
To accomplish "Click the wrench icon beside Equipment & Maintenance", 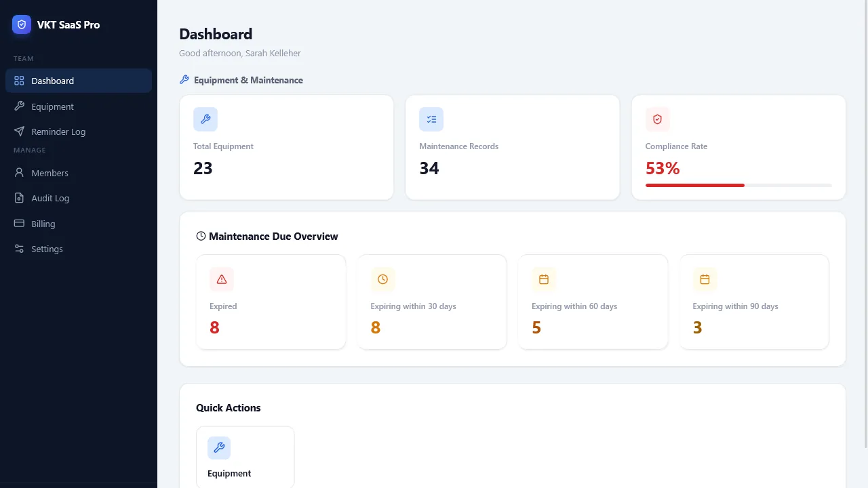I will point(184,80).
